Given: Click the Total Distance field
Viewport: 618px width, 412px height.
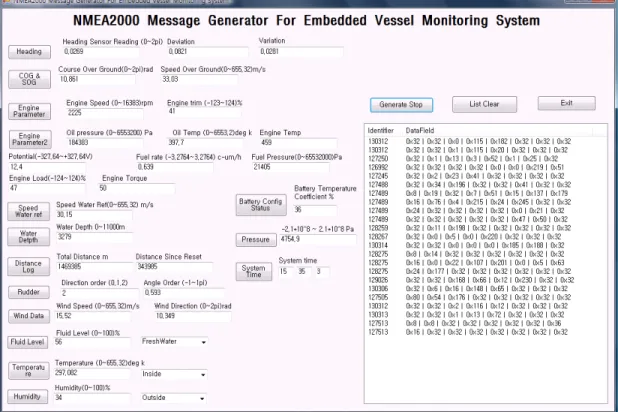Looking at the screenshot, I should coord(94,267).
